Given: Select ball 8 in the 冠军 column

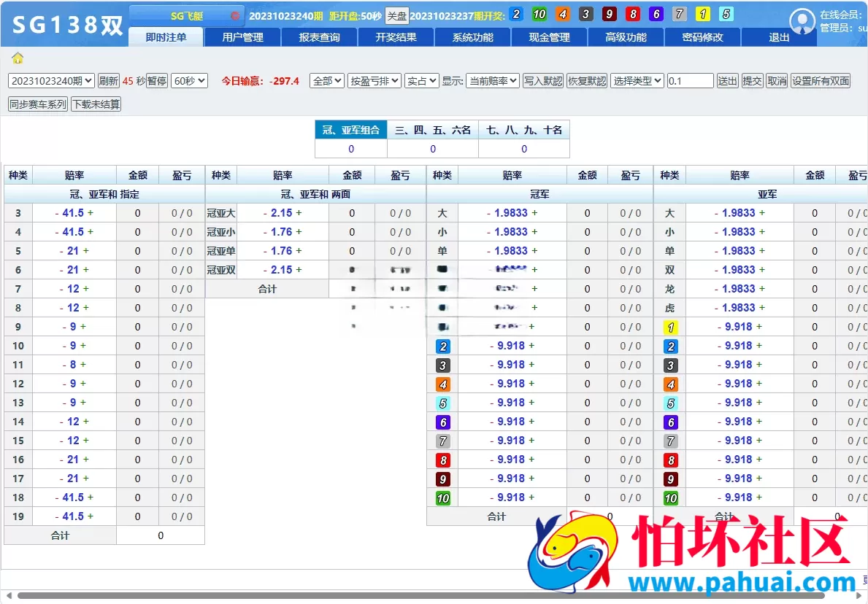Looking at the screenshot, I should click(x=442, y=460).
